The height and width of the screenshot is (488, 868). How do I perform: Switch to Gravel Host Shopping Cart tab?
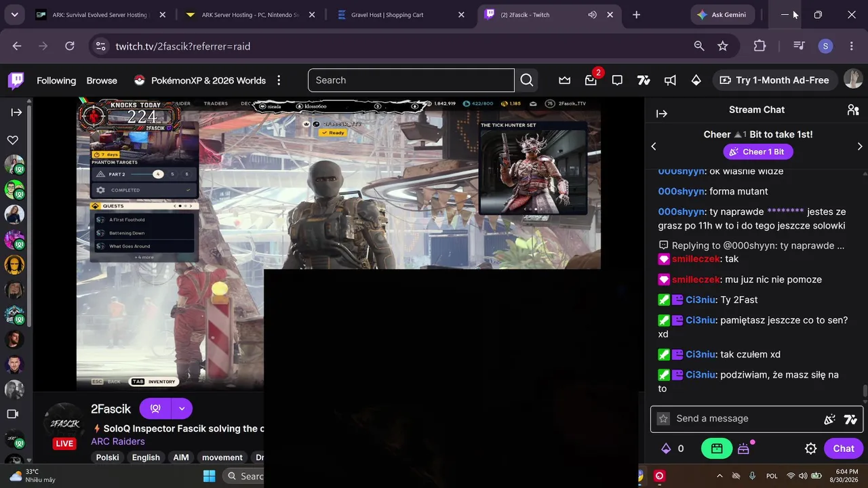click(401, 15)
